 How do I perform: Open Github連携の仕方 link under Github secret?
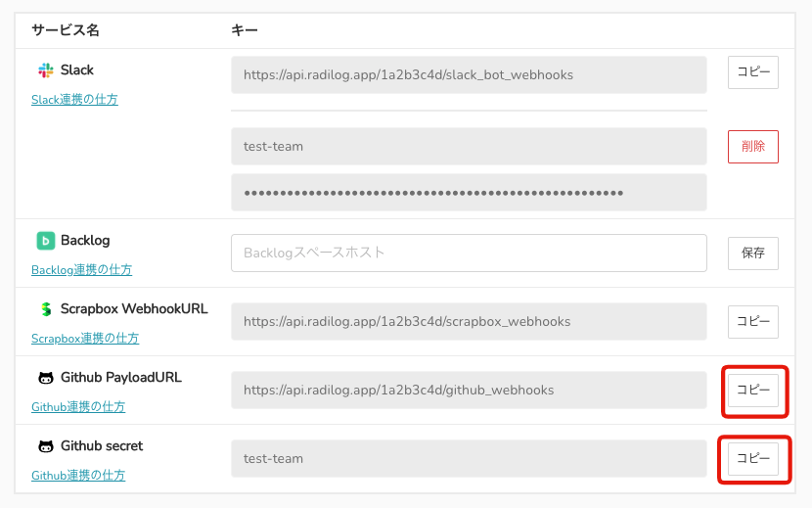(78, 476)
